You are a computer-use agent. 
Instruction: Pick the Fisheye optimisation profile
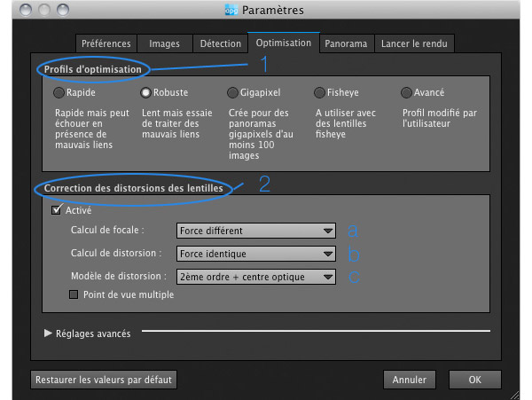tap(319, 92)
